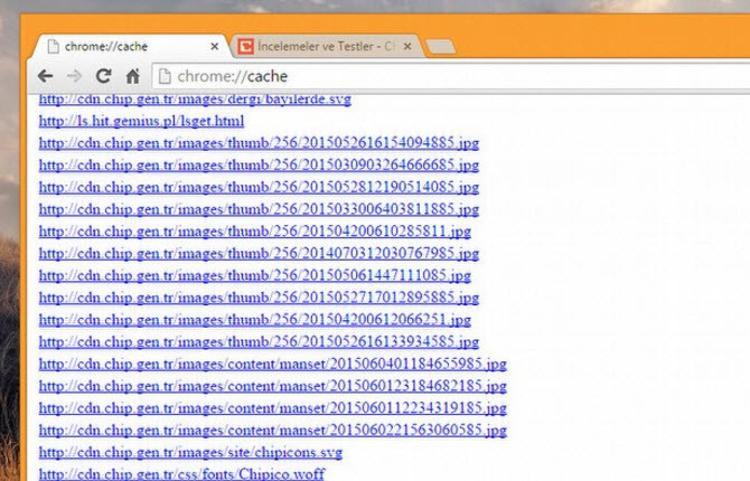Focus the address bar showing chrome://cache
The height and width of the screenshot is (481, 750).
(x=400, y=76)
